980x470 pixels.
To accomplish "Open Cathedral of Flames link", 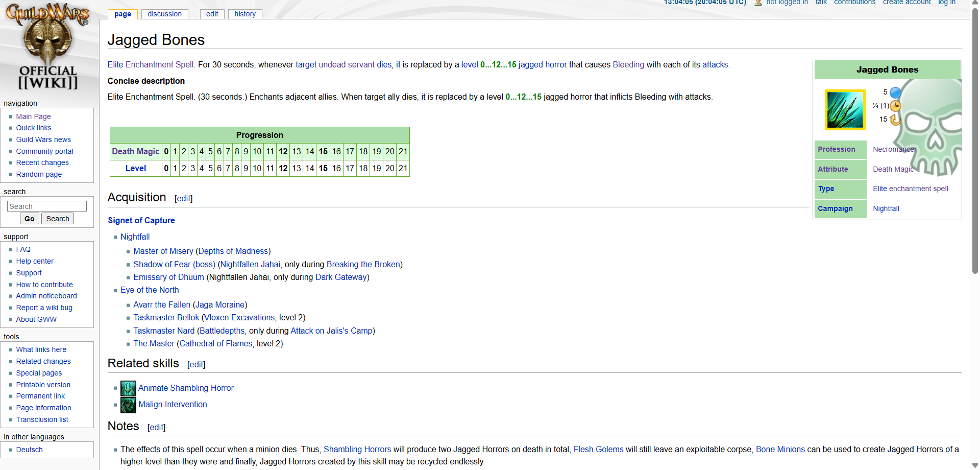I will [x=216, y=343].
